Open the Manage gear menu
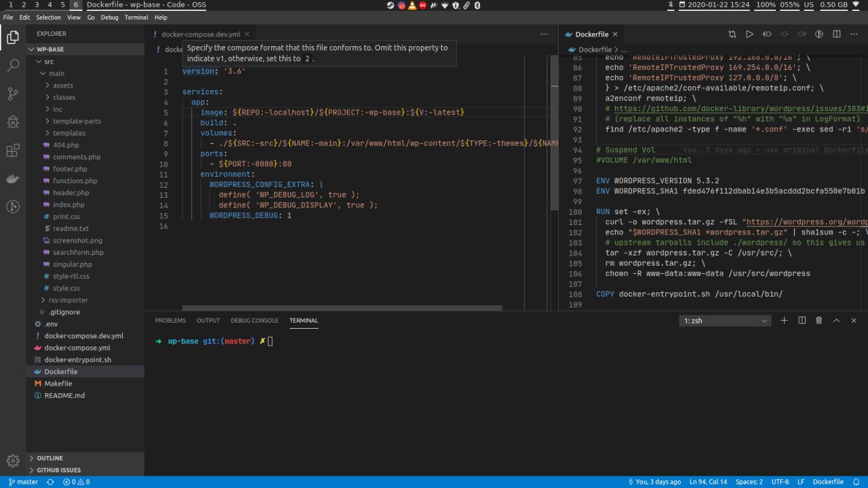 13,461
